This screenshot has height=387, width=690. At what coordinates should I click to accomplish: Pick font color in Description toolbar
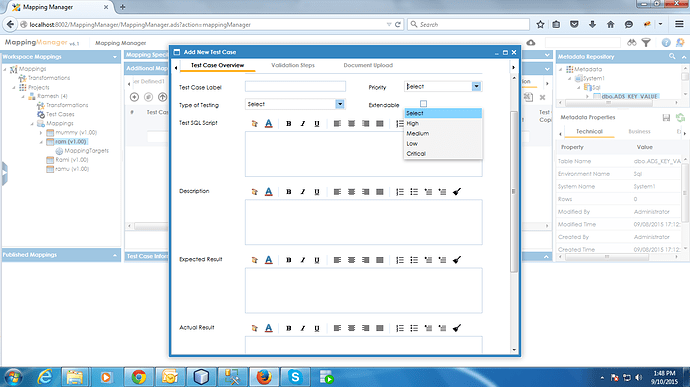tap(268, 192)
